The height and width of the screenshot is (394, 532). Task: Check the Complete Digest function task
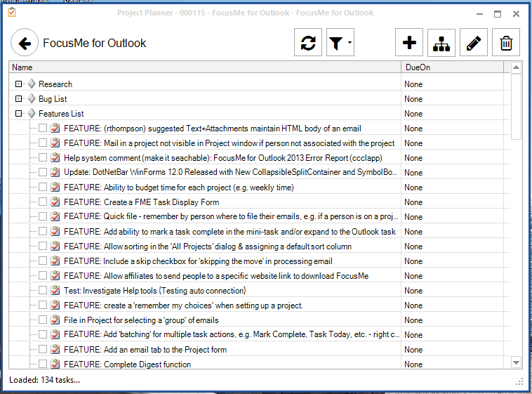click(x=43, y=364)
